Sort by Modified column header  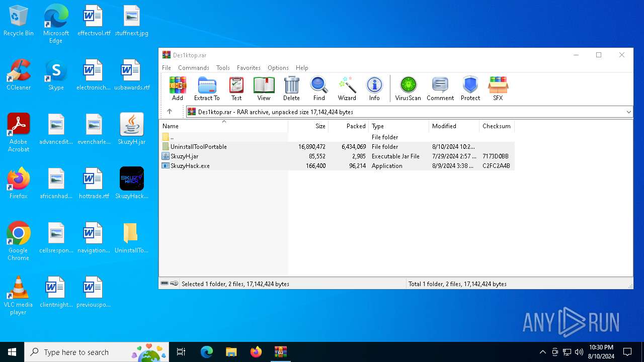pos(454,126)
